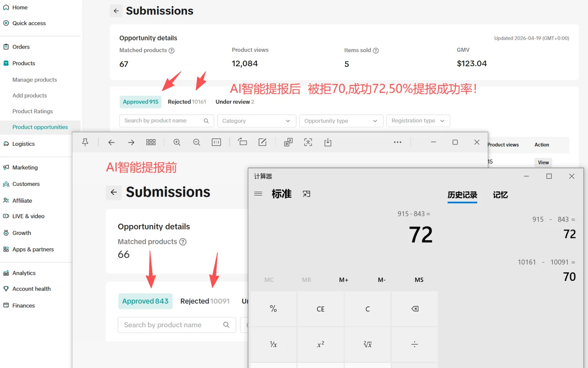The width and height of the screenshot is (588, 368).
Task: Expand the Opportunity type dropdown
Action: 341,121
